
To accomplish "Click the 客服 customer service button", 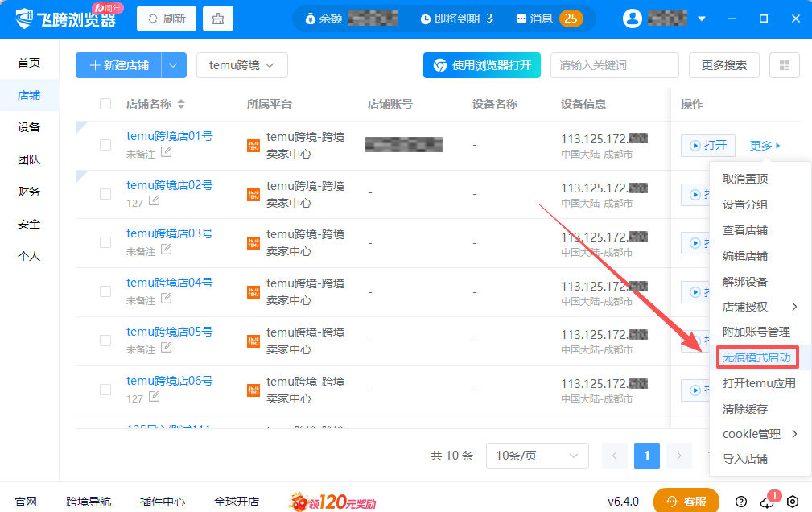I will [686, 500].
